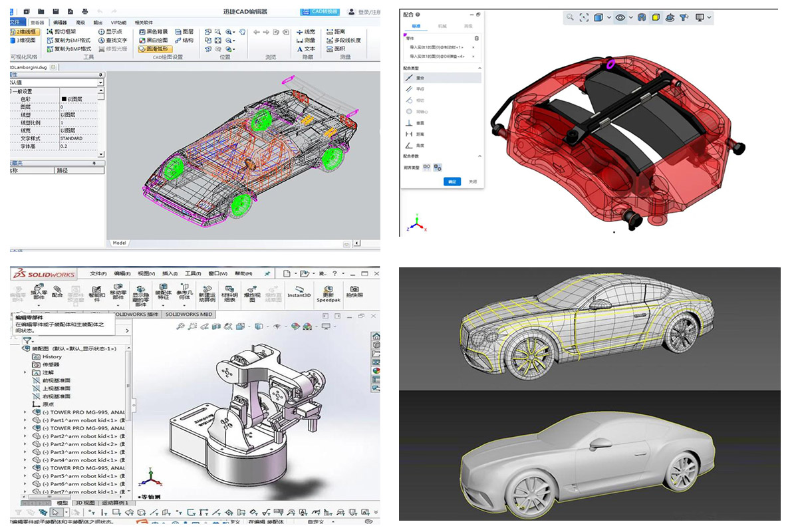The width and height of the screenshot is (798, 532).
Task: Click the 剪切框架 tool
Action: coord(61,32)
